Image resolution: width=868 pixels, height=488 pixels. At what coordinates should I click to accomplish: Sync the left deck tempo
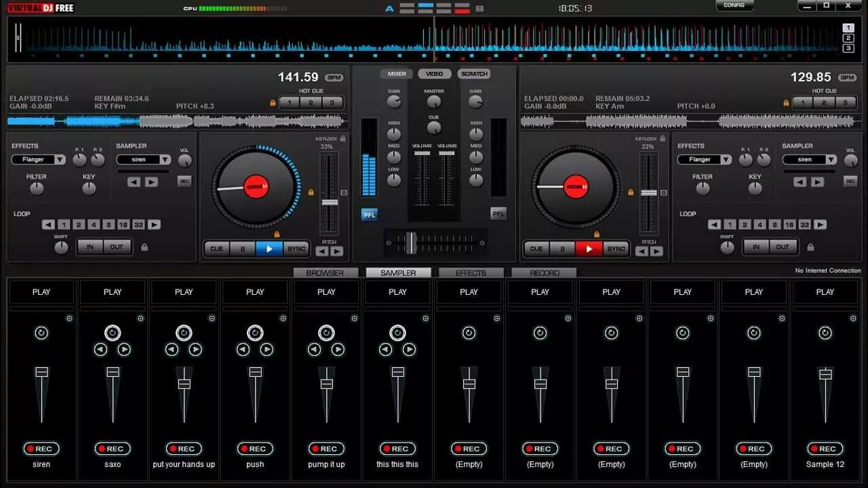tap(296, 249)
